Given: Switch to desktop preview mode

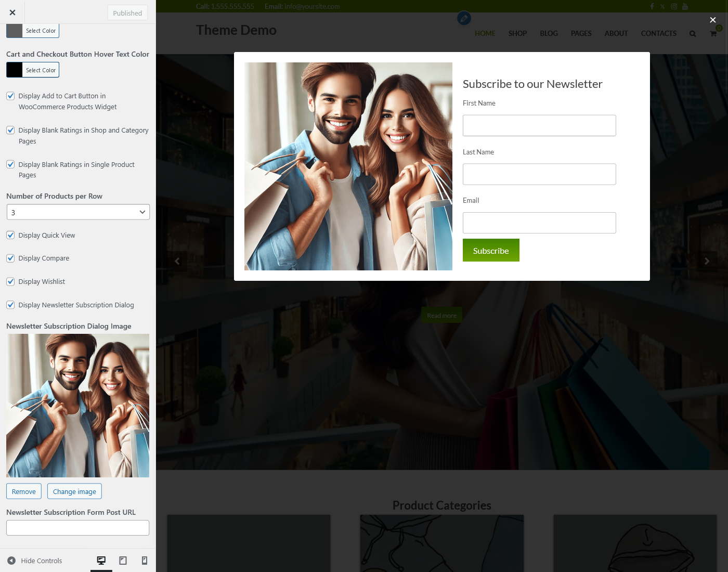Looking at the screenshot, I should pyautogui.click(x=101, y=561).
